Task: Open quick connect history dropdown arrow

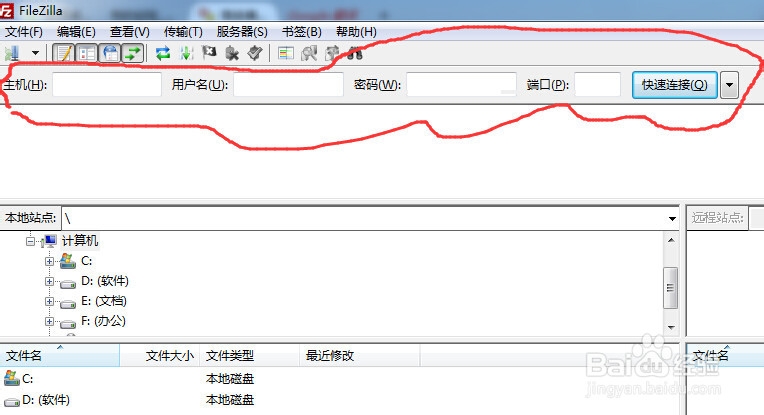Action: (729, 85)
